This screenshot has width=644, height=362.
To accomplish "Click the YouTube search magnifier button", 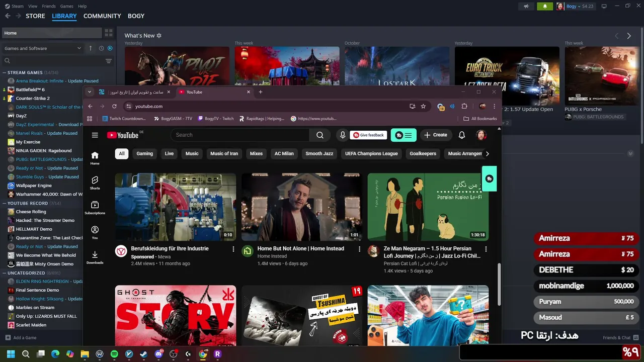I will click(x=320, y=135).
